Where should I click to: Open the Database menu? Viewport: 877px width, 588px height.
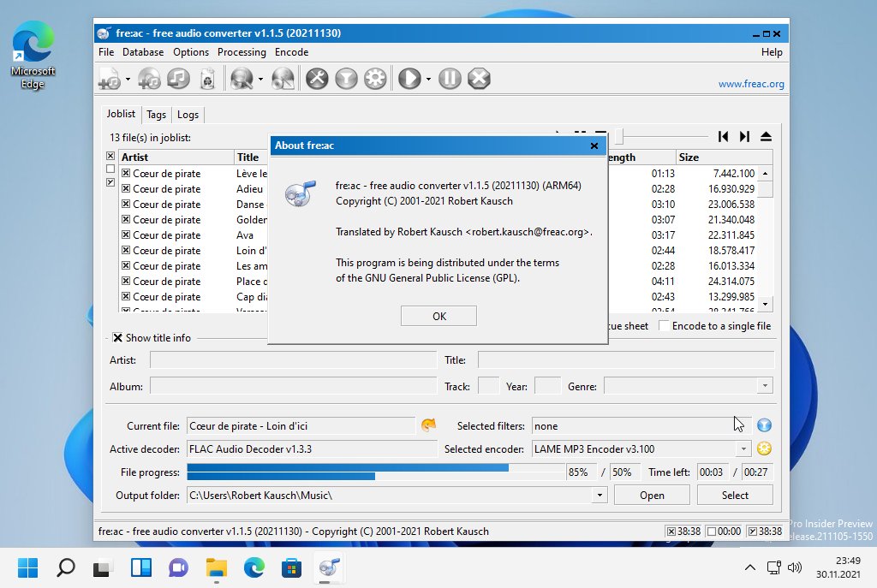[143, 52]
